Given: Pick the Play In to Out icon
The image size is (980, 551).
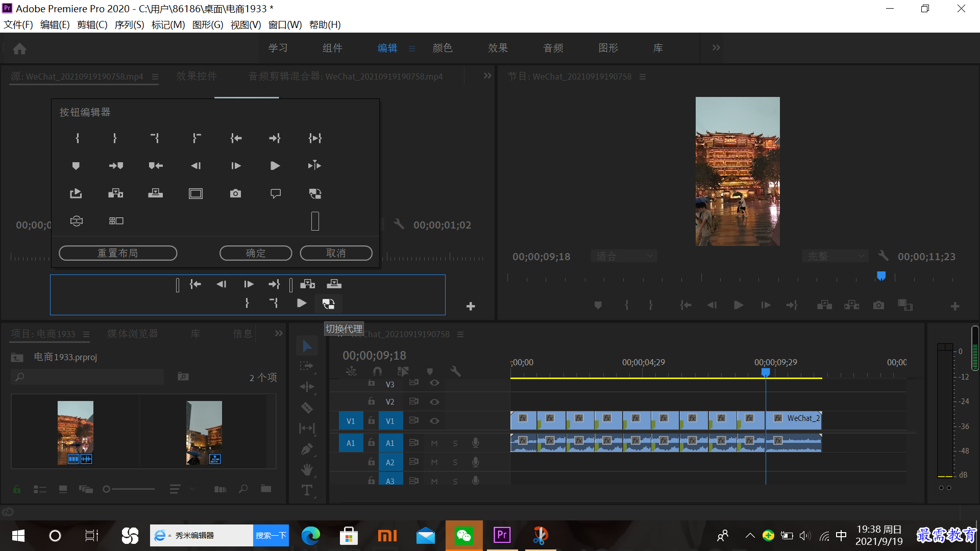Looking at the screenshot, I should coord(315,138).
